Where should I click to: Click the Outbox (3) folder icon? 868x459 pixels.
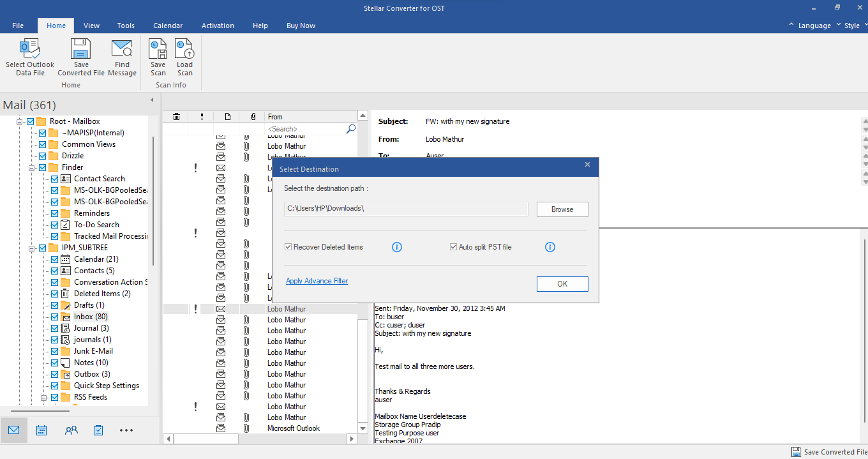click(x=66, y=374)
